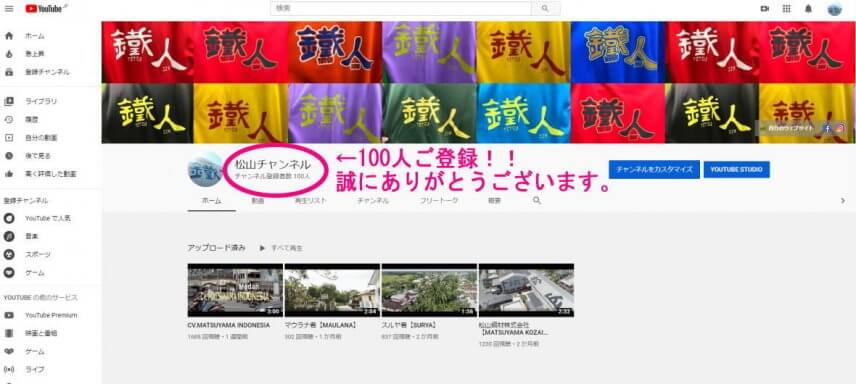Click アップロード済み section heading

(x=217, y=247)
